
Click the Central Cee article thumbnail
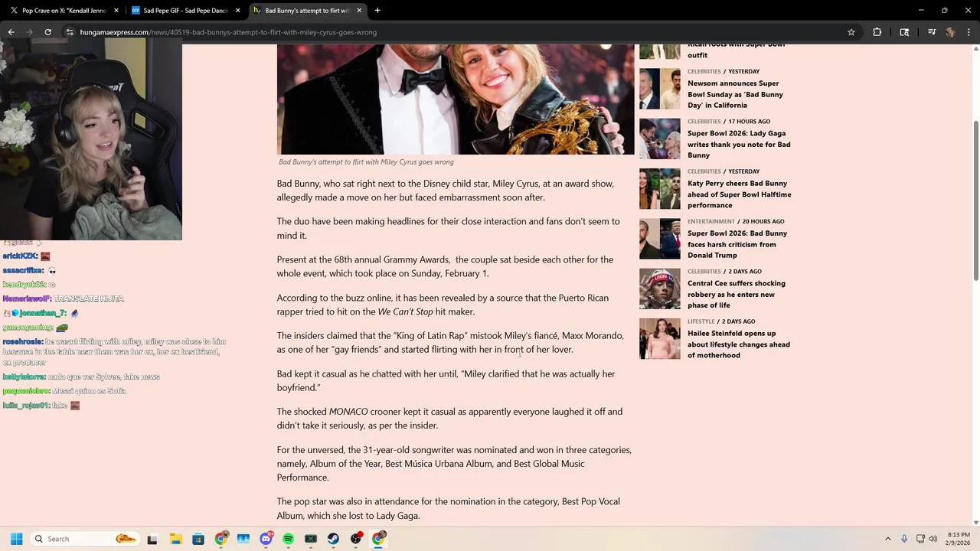click(659, 289)
